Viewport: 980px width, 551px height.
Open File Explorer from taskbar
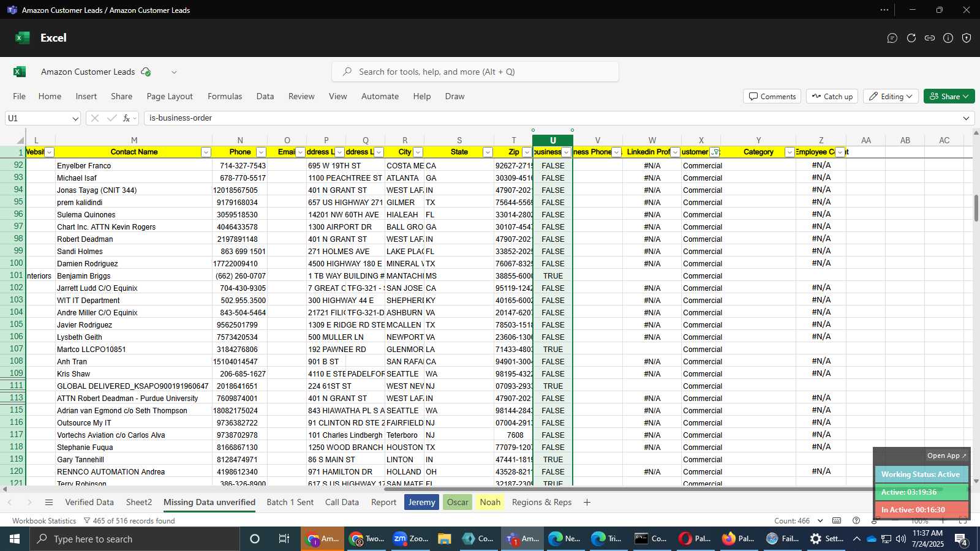coord(445,539)
